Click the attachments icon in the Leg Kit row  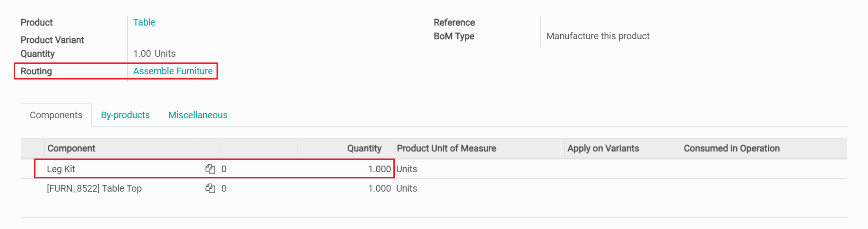pyautogui.click(x=210, y=169)
